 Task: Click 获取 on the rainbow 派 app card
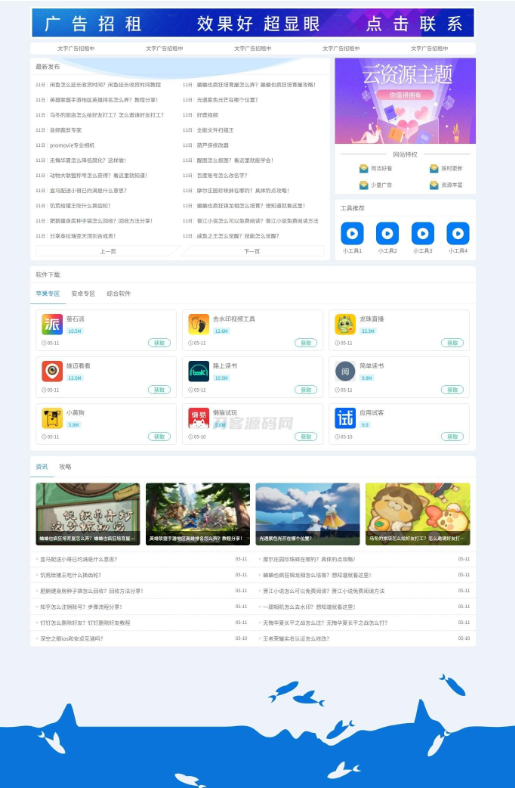(x=159, y=343)
